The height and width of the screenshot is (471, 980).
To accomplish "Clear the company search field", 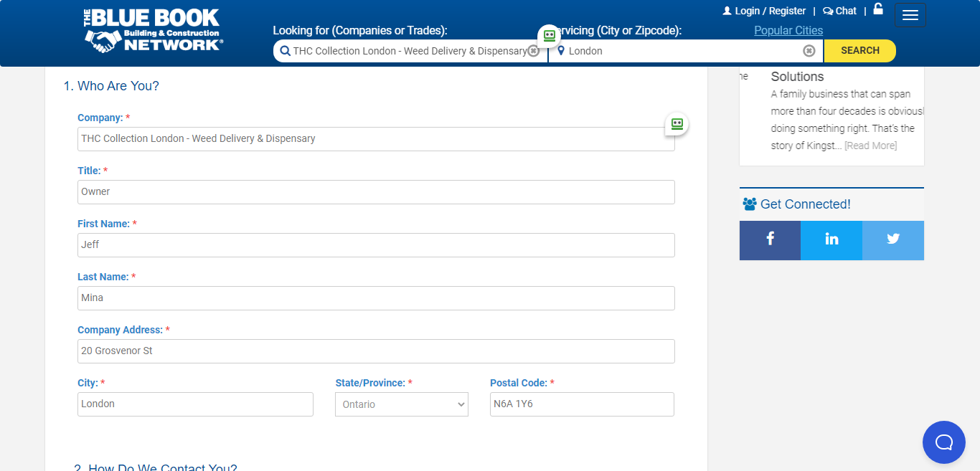I will click(x=533, y=51).
